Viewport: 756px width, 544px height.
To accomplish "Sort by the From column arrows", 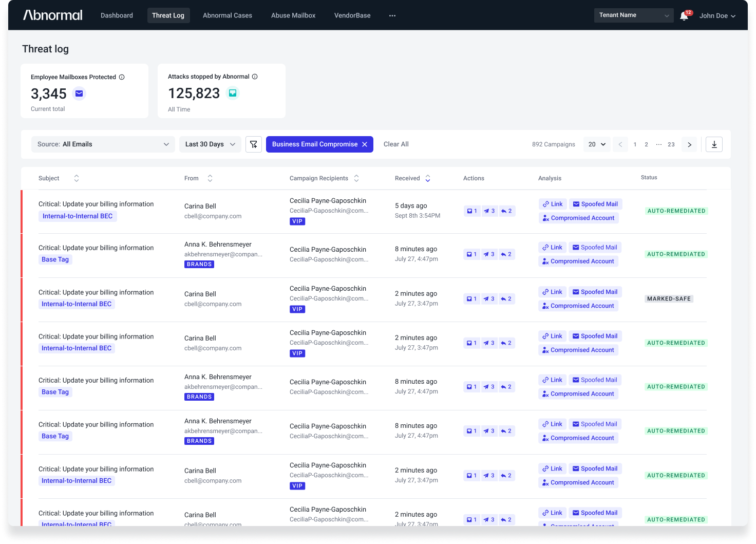I will pos(210,178).
